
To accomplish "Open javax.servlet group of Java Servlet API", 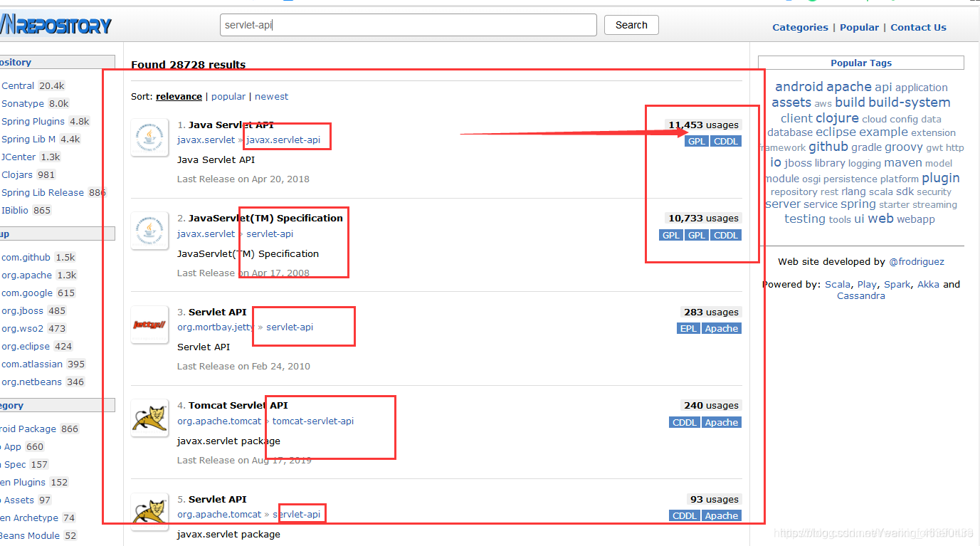I will (x=206, y=140).
